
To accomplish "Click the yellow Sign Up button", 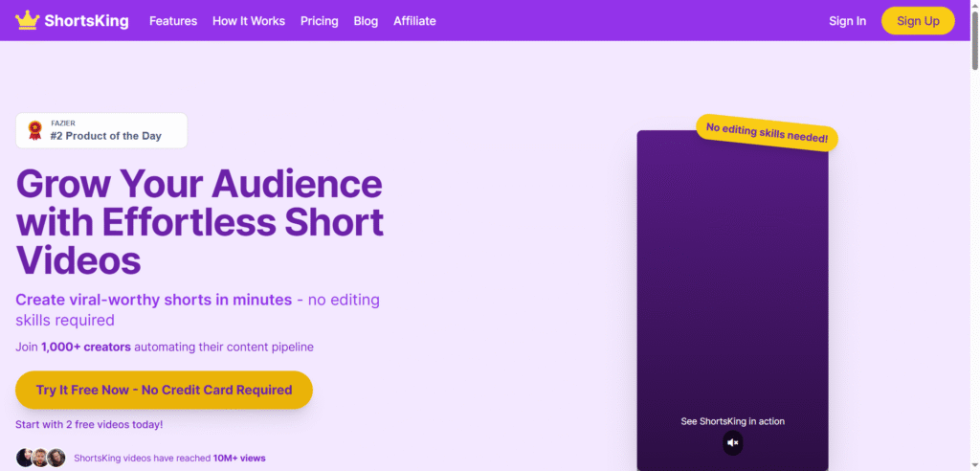I will (918, 21).
